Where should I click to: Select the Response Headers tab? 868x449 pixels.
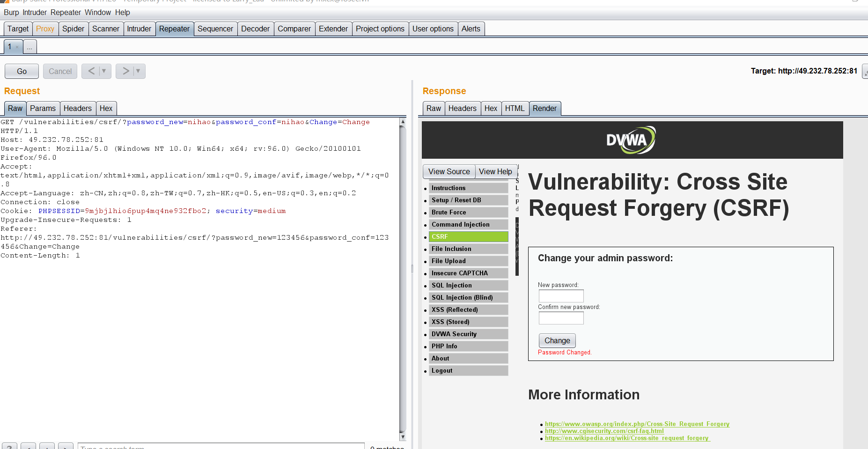(x=462, y=108)
